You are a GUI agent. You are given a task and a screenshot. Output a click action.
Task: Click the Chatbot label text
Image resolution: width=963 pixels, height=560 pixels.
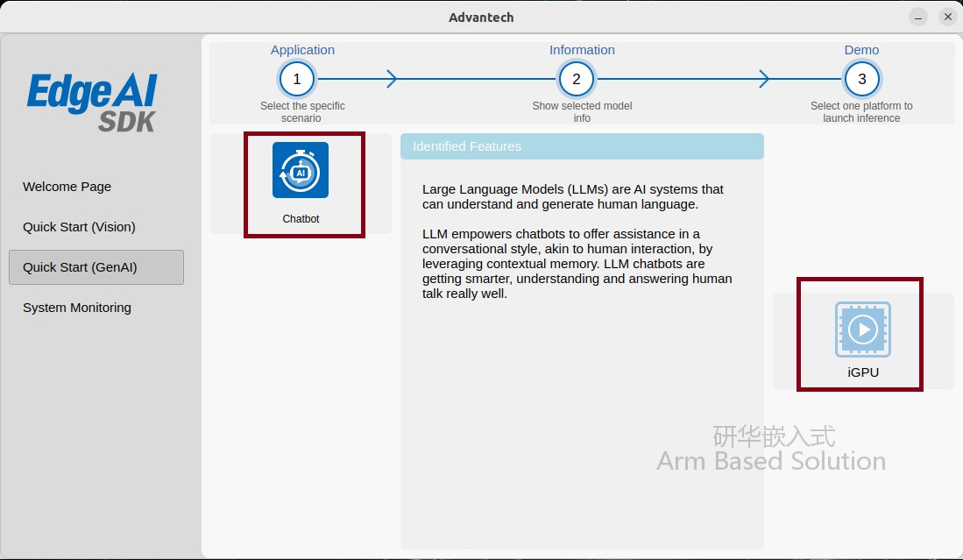tap(301, 218)
